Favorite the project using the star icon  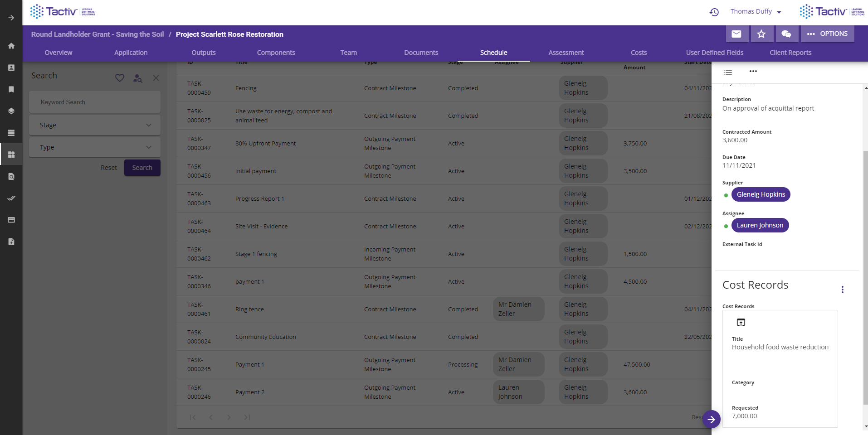761,34
